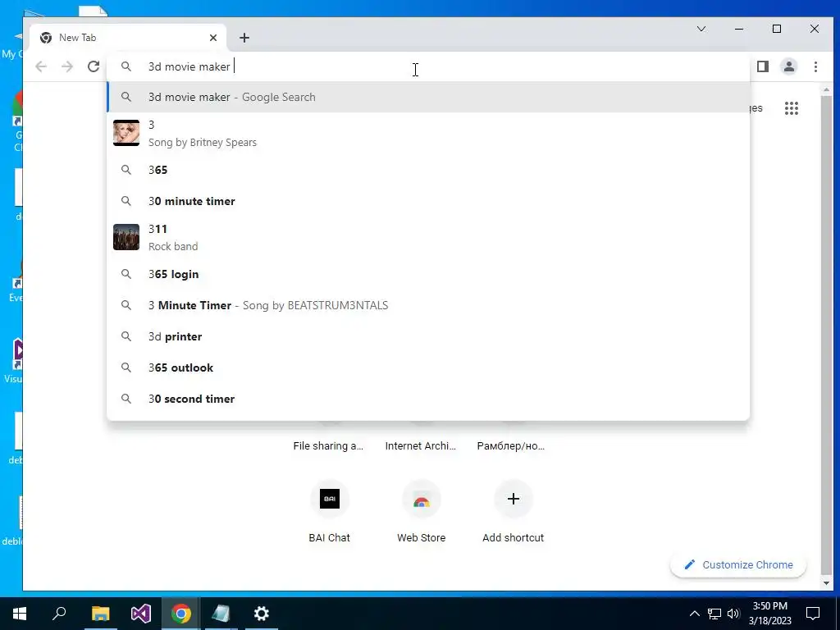Close the New Tab tab
Image resolution: width=840 pixels, height=630 pixels.
213,38
